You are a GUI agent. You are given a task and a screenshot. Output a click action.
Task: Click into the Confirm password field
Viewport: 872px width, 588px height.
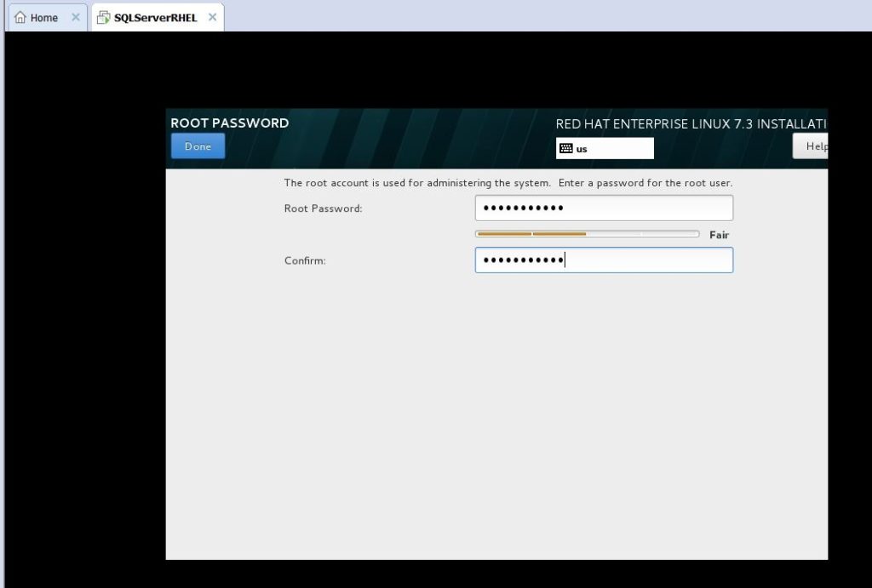coord(604,260)
